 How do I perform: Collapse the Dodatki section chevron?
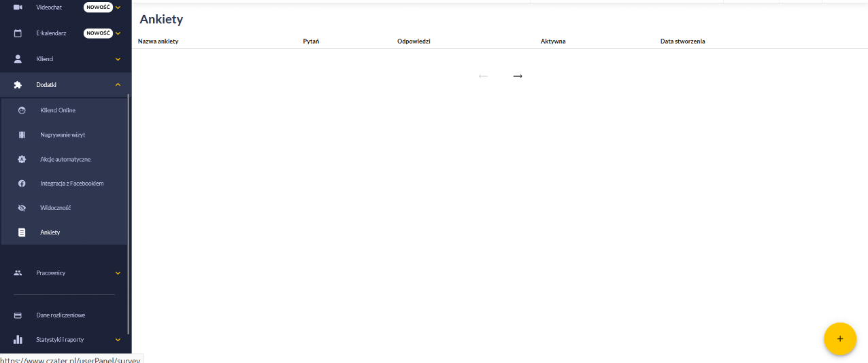(x=118, y=85)
